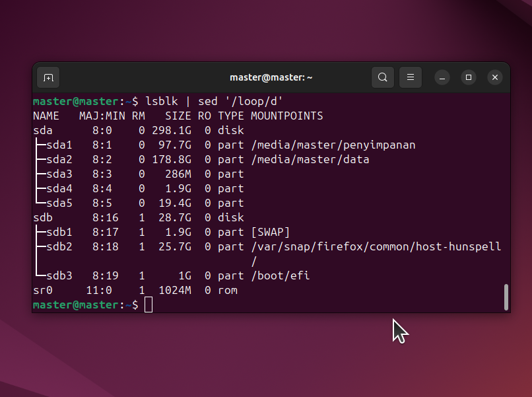Click the 97.7G size value

coord(175,145)
